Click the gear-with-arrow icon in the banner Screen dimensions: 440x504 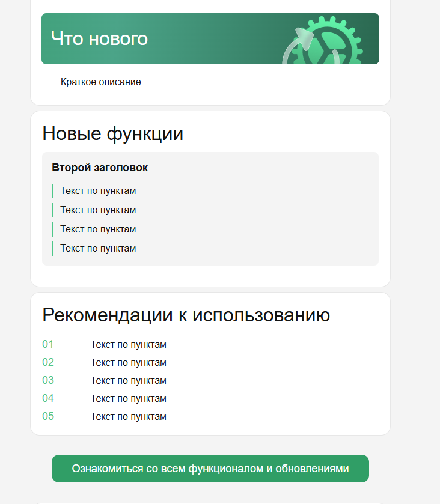[x=323, y=40]
